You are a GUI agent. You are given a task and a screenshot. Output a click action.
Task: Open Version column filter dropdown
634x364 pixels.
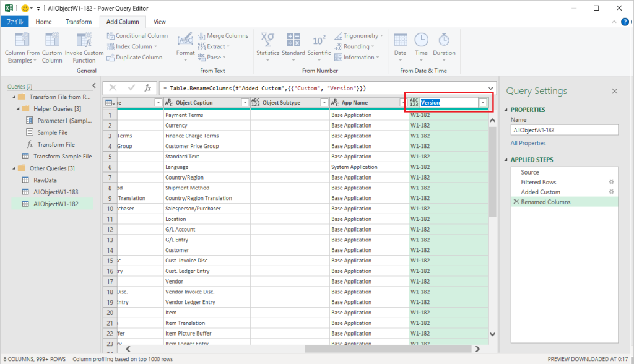pos(483,103)
